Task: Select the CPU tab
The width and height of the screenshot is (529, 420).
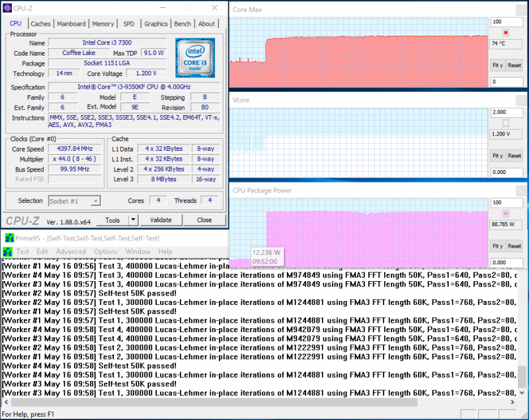Action: [15, 23]
